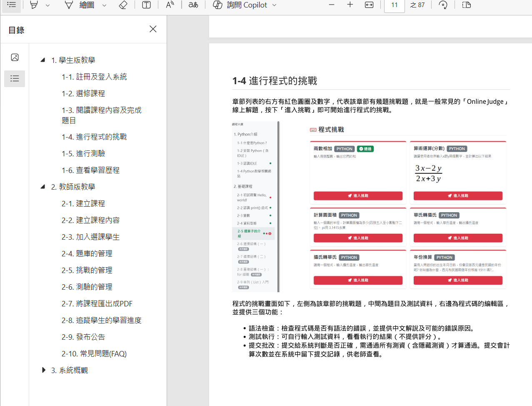Click the read aloud icon
This screenshot has height=406, width=532.
pyautogui.click(x=170, y=5)
